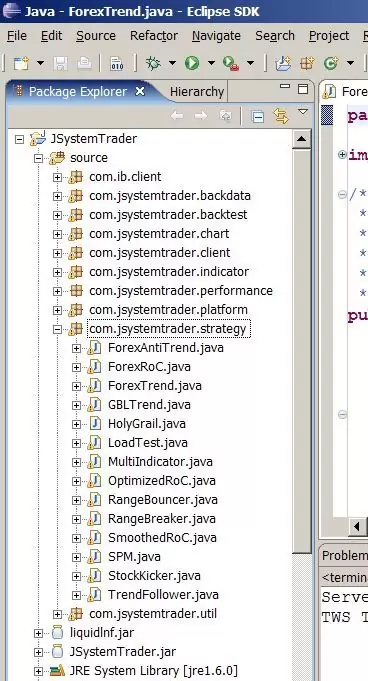The width and height of the screenshot is (368, 681).
Task: Click the Collapse All icon in Package Explorer
Action: point(258,116)
